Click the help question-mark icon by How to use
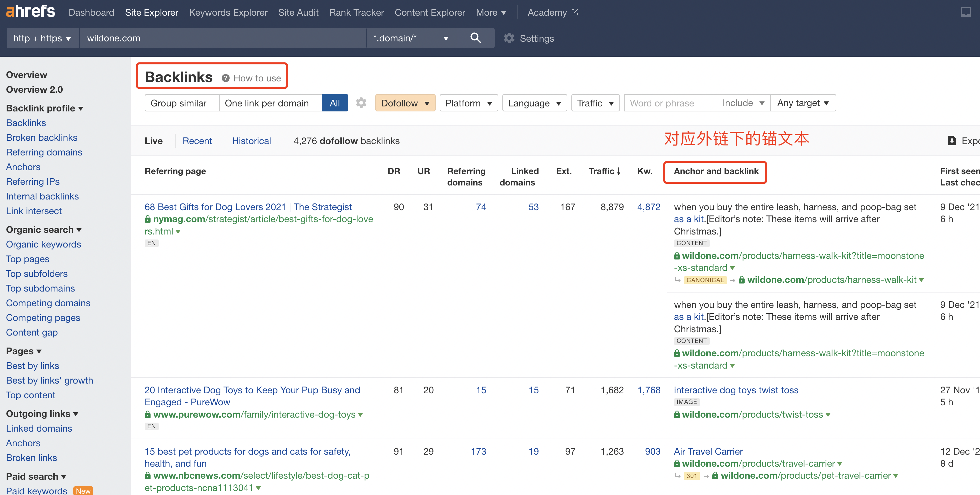This screenshot has width=980, height=495. click(226, 78)
